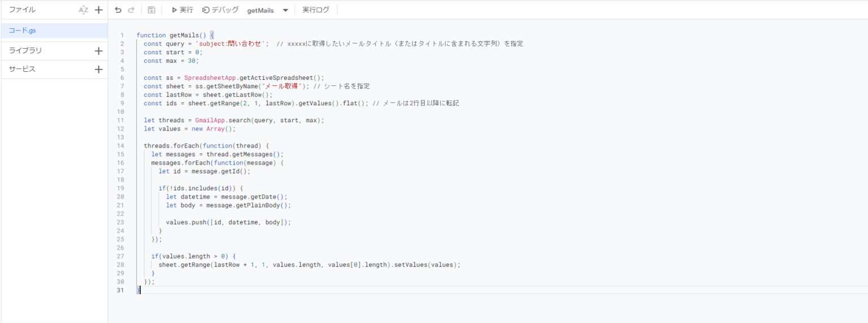Viewport: 868px width, 323px height.
Task: Click the "メール取得" sheet name string
Action: 281,87
